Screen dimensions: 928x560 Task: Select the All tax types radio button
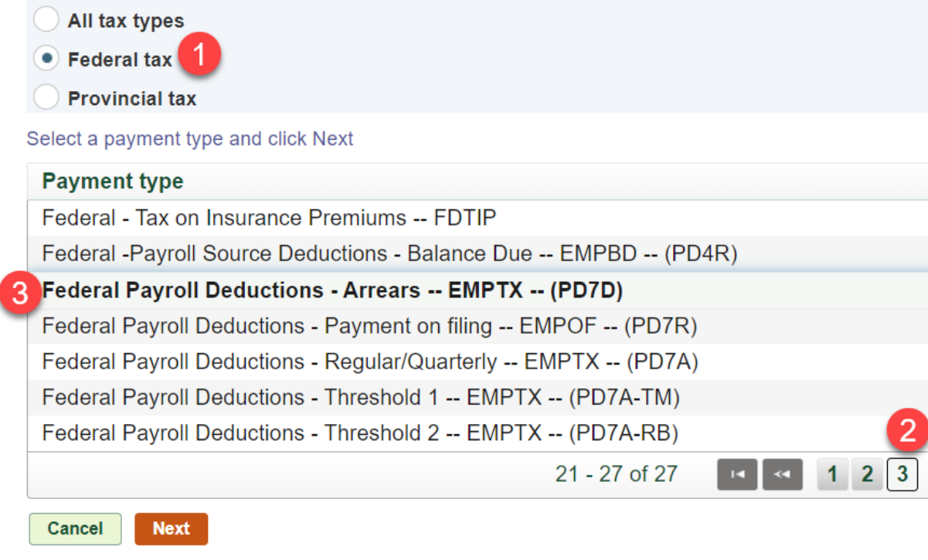pyautogui.click(x=46, y=20)
